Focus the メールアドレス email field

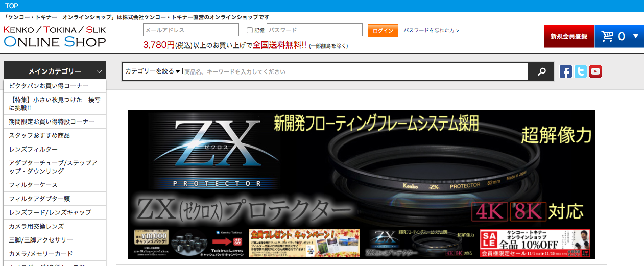pyautogui.click(x=191, y=30)
